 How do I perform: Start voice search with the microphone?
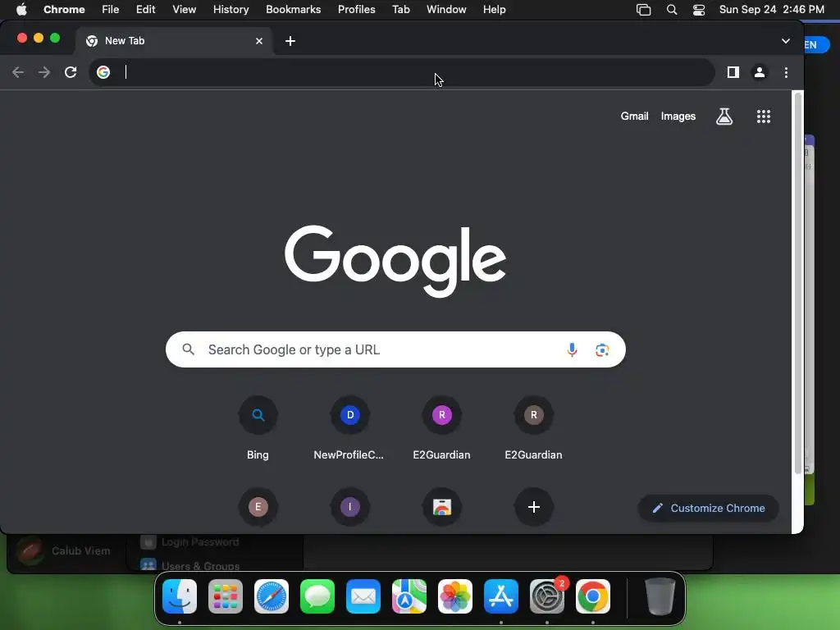coord(572,349)
